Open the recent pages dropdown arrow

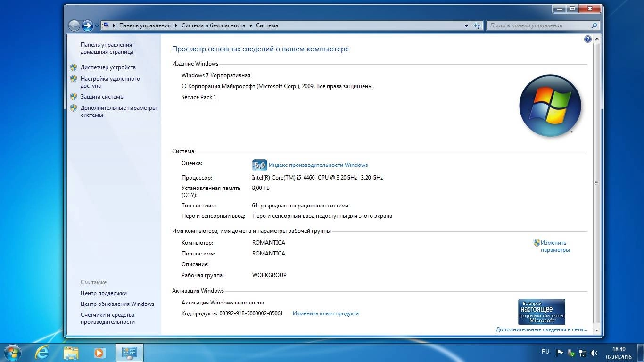(x=97, y=26)
